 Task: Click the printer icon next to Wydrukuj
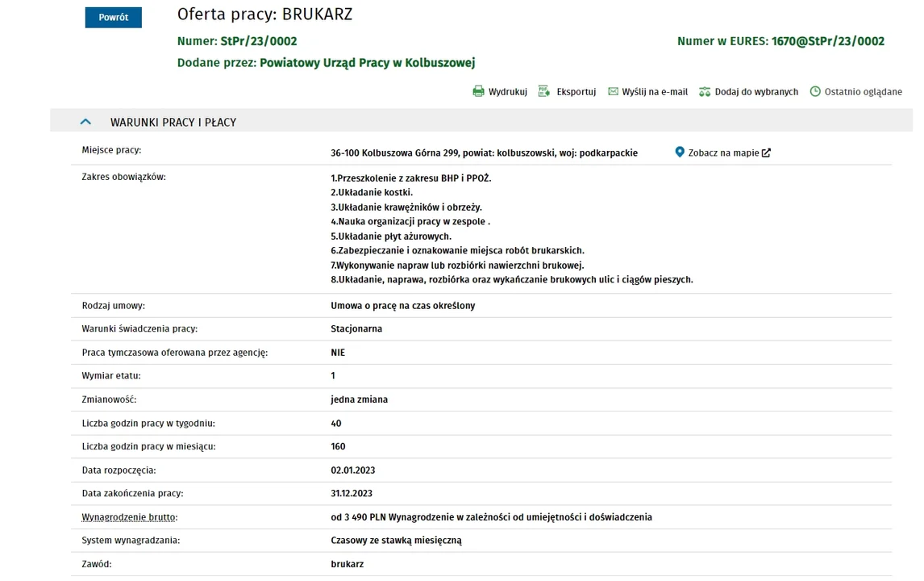tap(478, 91)
